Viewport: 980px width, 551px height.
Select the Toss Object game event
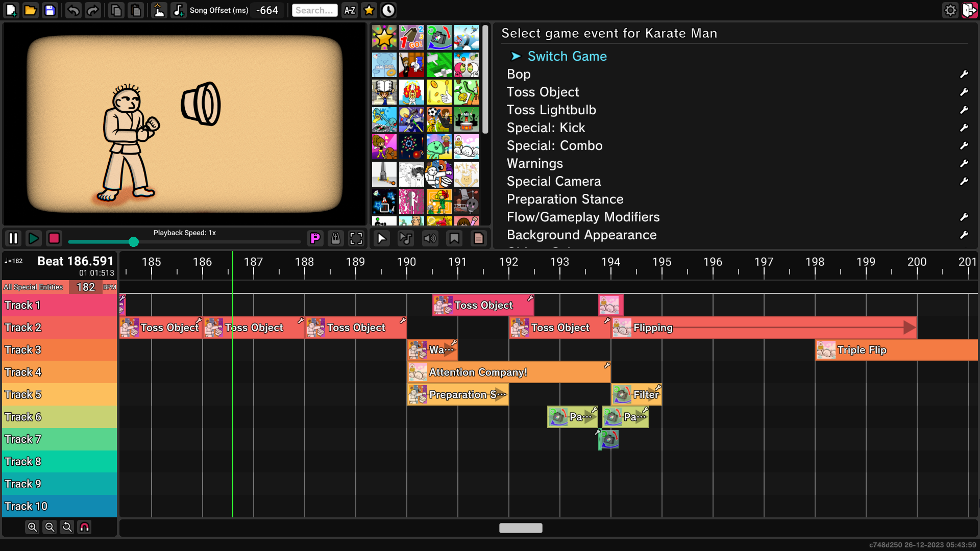pyautogui.click(x=543, y=92)
